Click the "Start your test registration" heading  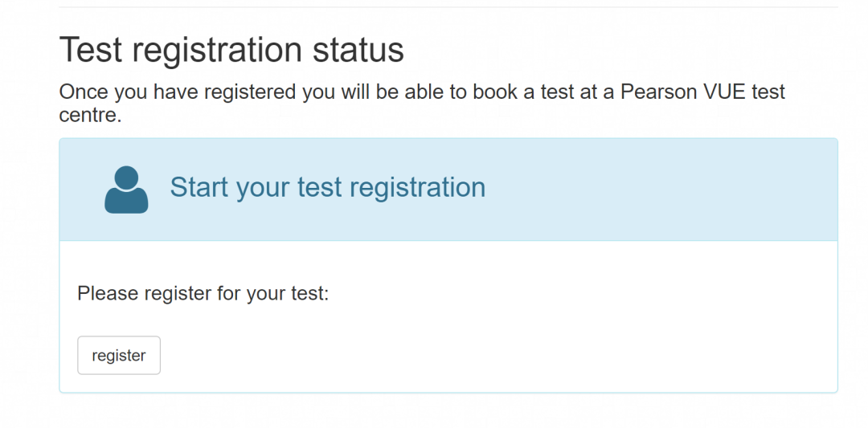point(327,187)
